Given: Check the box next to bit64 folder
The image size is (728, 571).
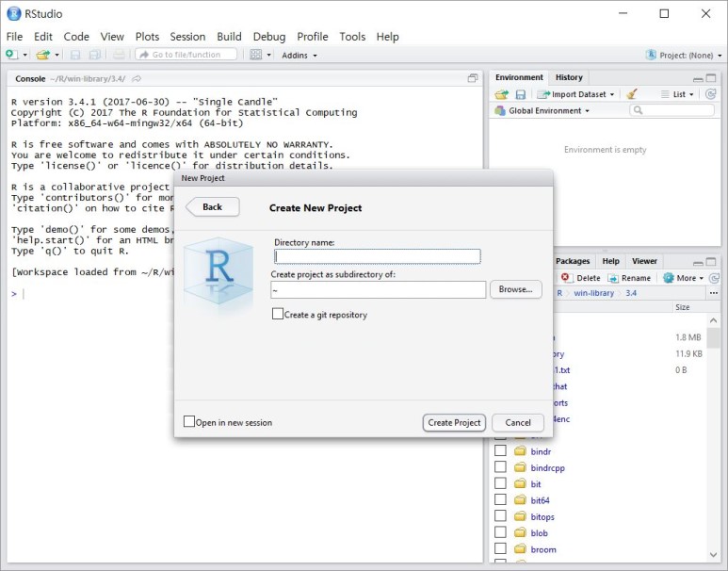Looking at the screenshot, I should (500, 499).
